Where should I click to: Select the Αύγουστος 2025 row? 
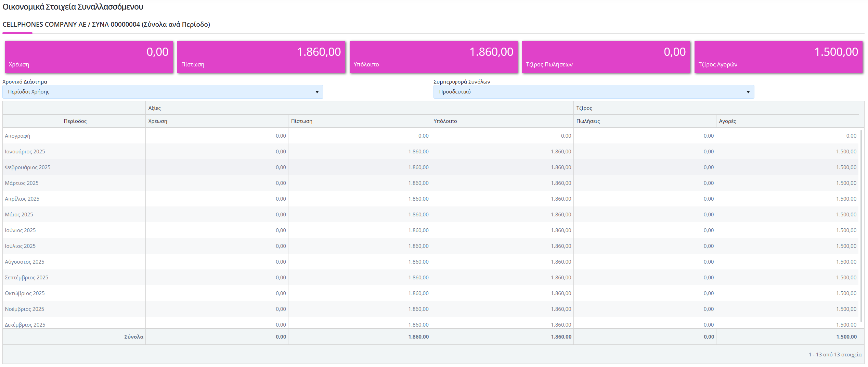point(431,262)
